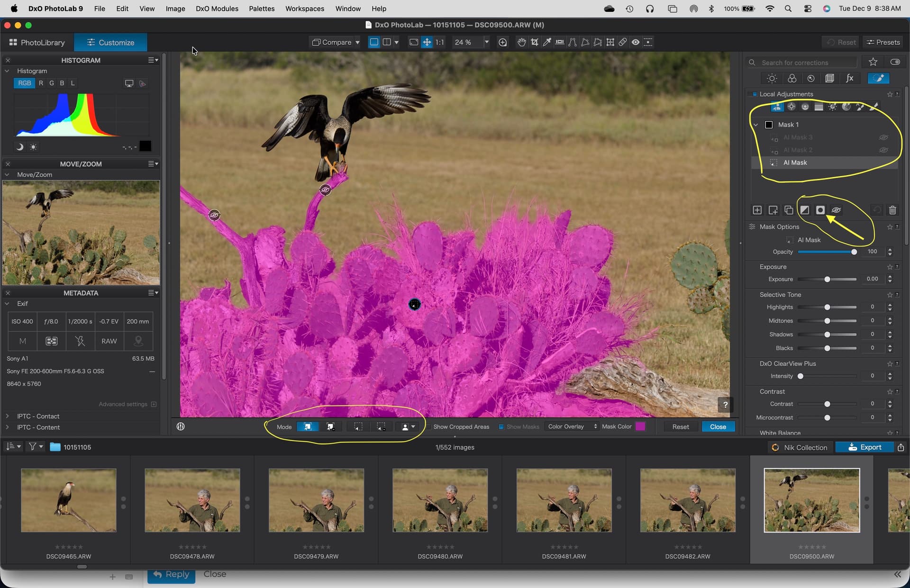Screen dimensions: 910x588
Task: Expand the IPTC - Contact section
Action: click(x=8, y=416)
